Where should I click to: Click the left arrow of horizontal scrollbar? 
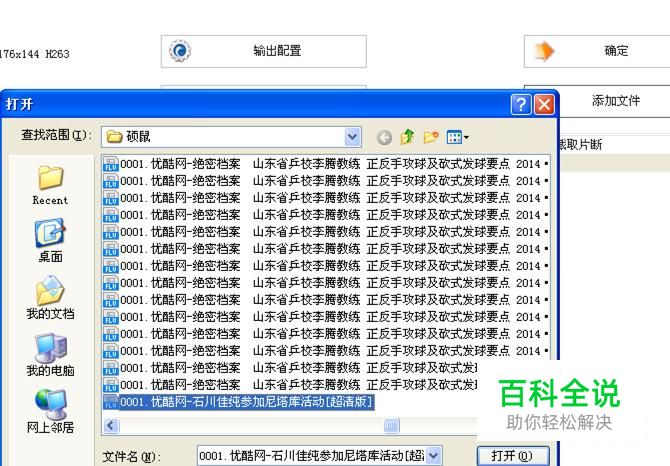pos(111,425)
